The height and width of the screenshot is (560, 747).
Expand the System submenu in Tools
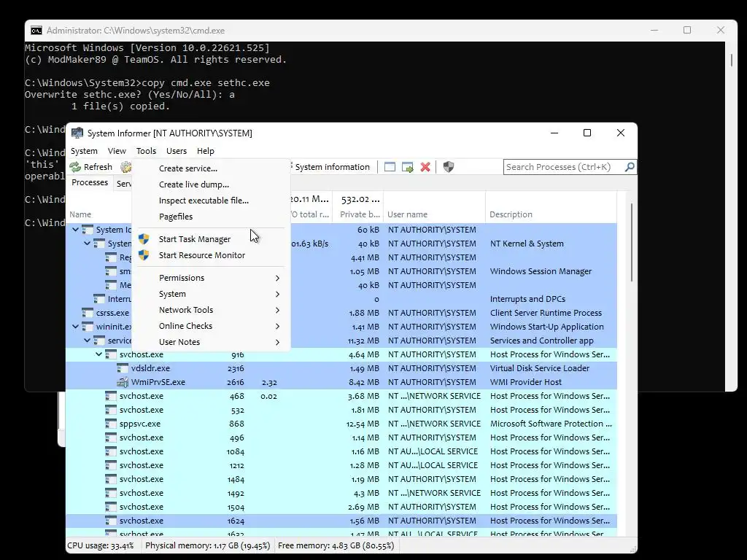[211, 295]
